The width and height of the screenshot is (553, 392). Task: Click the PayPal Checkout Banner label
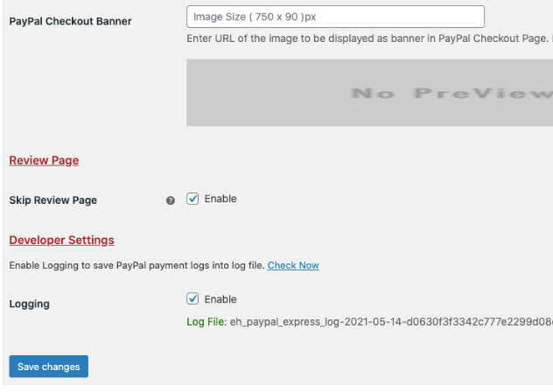tap(70, 21)
